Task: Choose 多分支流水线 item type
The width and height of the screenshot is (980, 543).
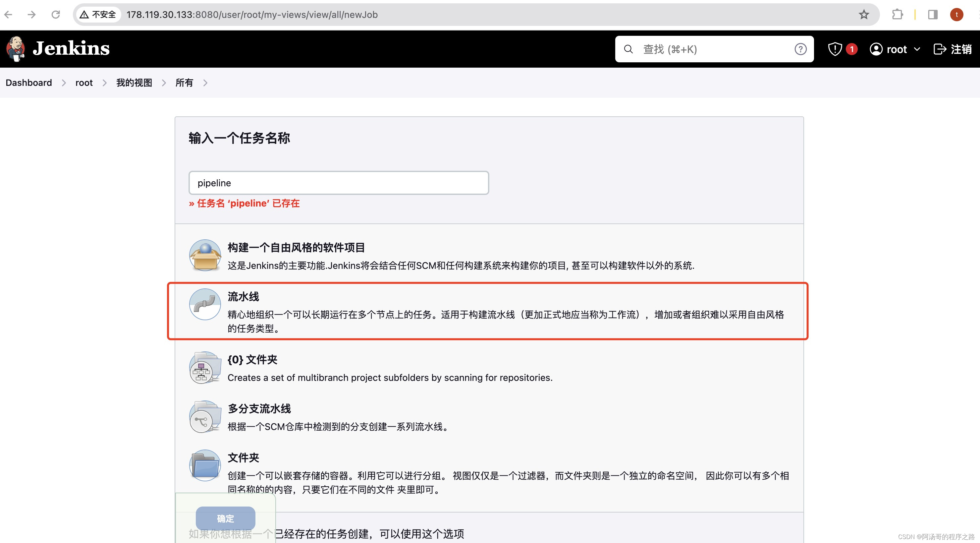Action: [489, 417]
